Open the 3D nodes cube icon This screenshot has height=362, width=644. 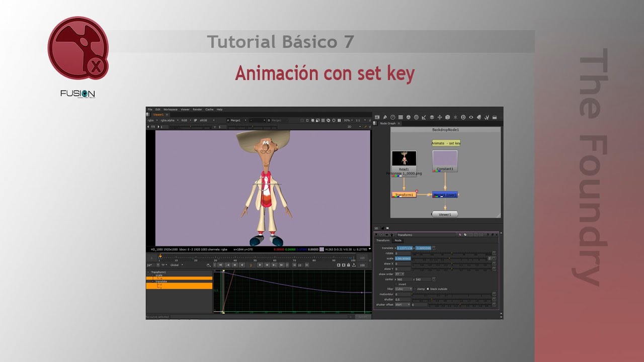[x=448, y=117]
